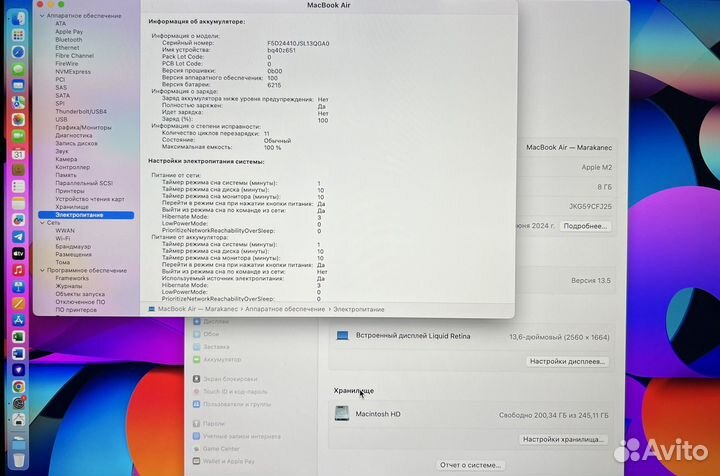Open the Reminders app in Dock

click(18, 187)
